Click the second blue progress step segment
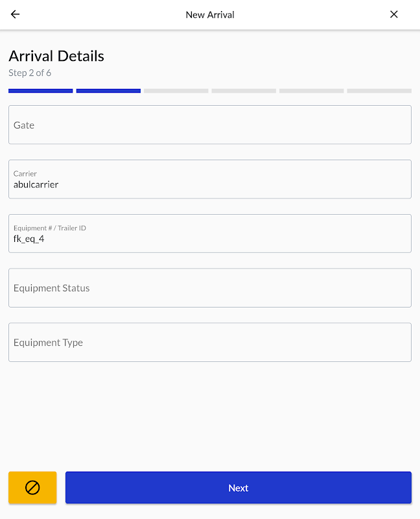 (108, 91)
